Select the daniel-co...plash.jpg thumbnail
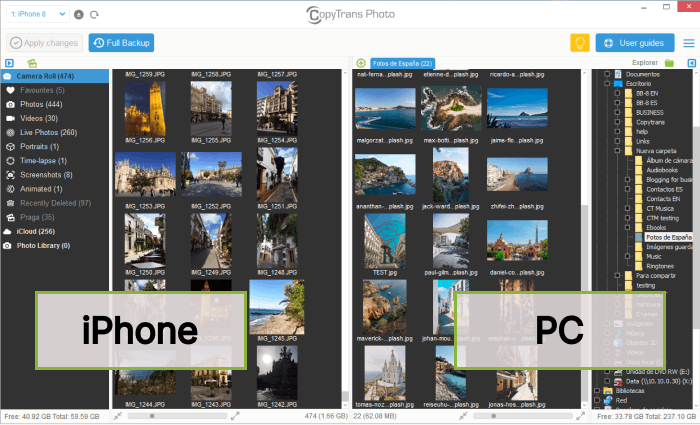The width and height of the screenshot is (700, 425). click(517, 241)
